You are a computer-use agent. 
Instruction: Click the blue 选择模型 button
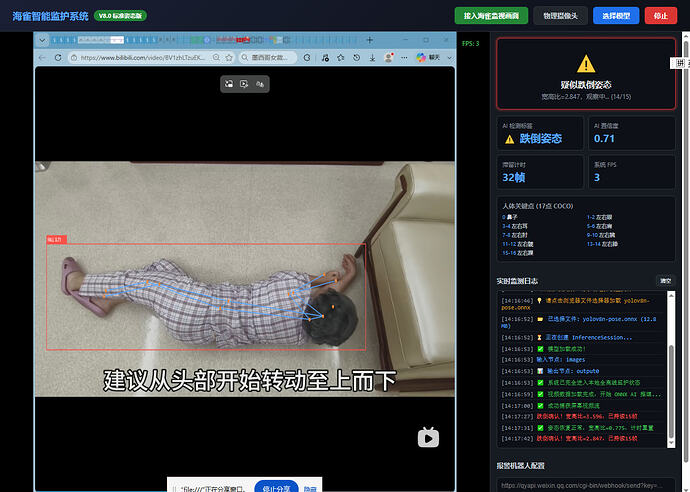pyautogui.click(x=616, y=16)
